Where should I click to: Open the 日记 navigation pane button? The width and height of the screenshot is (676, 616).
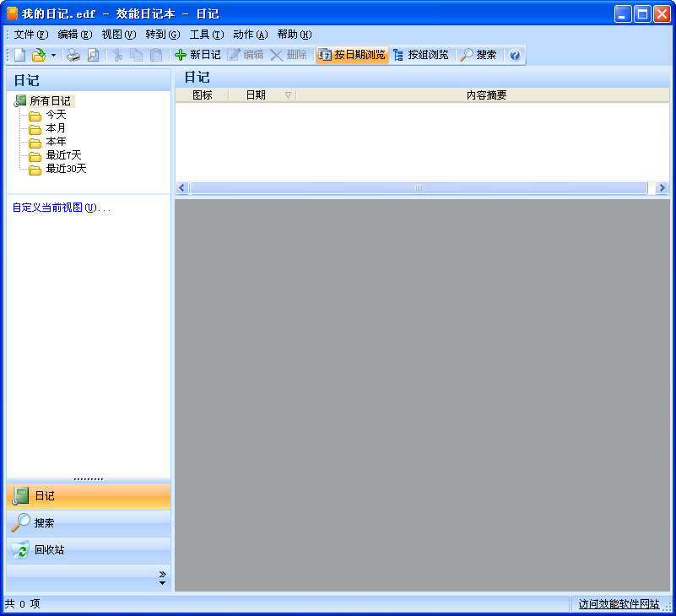point(89,496)
